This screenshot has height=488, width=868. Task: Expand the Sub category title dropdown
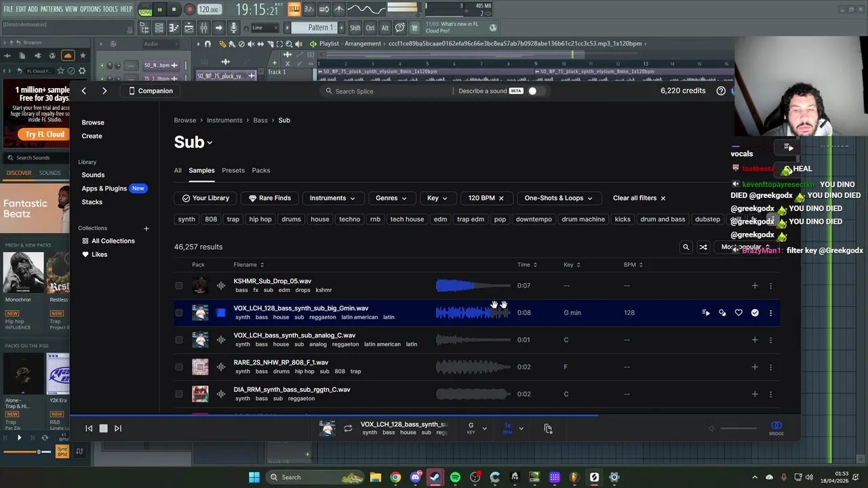193,142
